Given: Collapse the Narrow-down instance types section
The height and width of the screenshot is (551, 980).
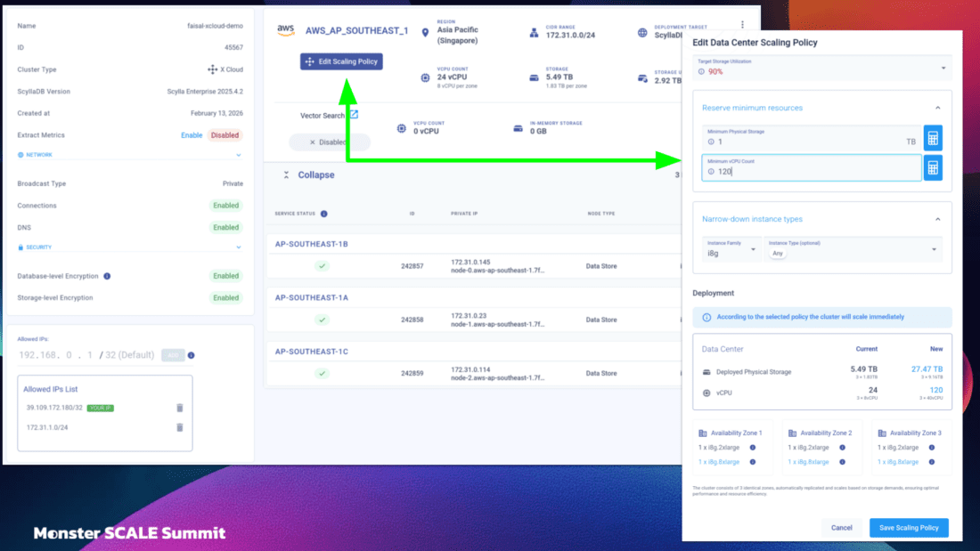Looking at the screenshot, I should (x=937, y=219).
